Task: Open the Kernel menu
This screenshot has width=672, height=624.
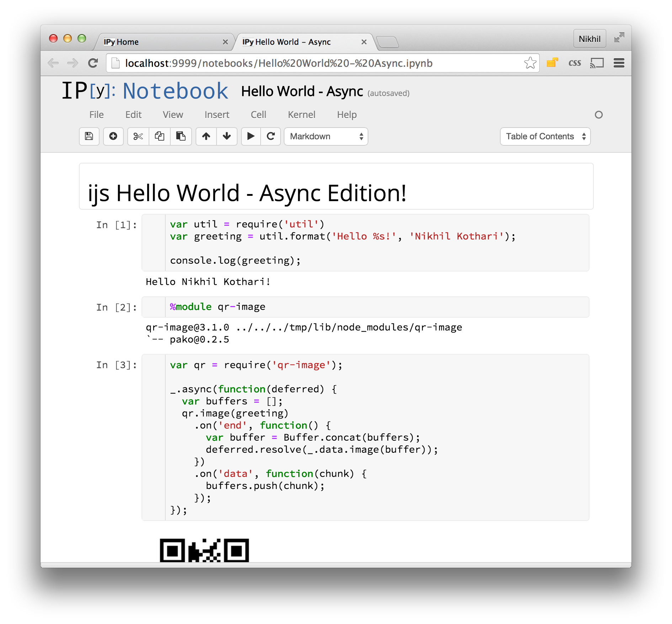Action: click(x=302, y=114)
